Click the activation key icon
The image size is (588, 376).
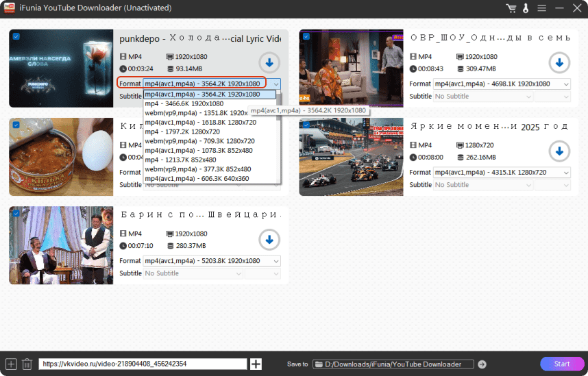pyautogui.click(x=526, y=8)
